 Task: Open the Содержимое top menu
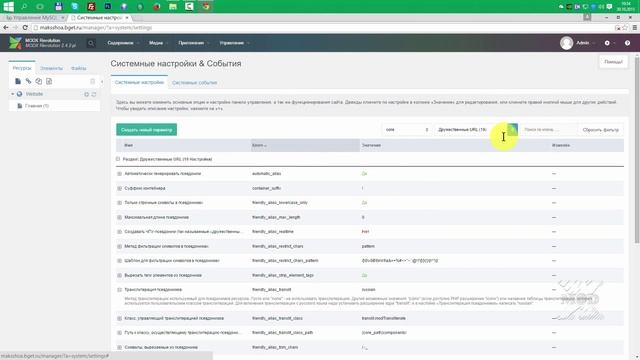click(123, 43)
